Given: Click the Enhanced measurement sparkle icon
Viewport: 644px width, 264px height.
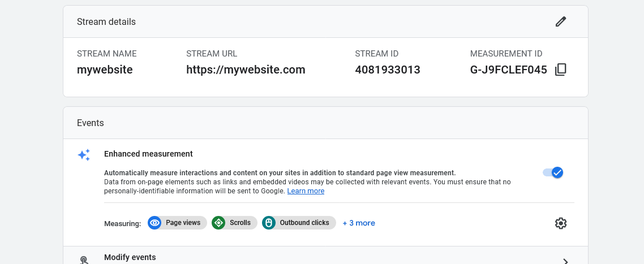Looking at the screenshot, I should [84, 155].
